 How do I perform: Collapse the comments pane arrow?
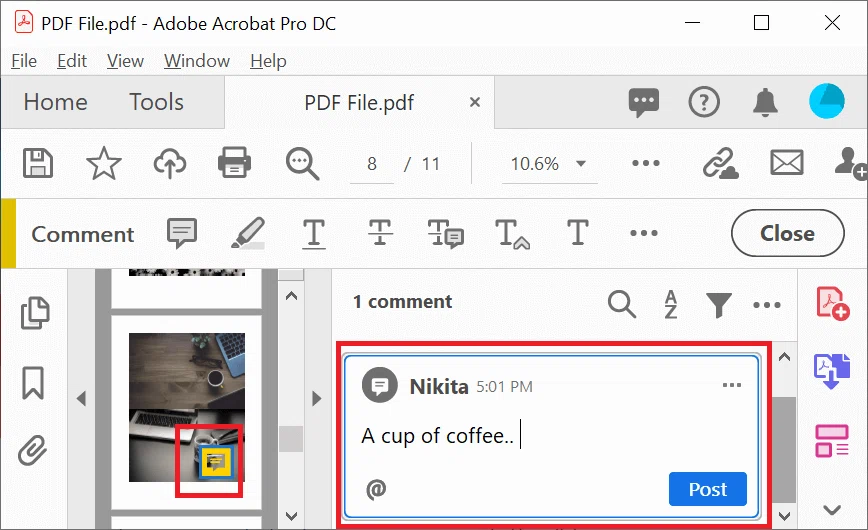(317, 398)
